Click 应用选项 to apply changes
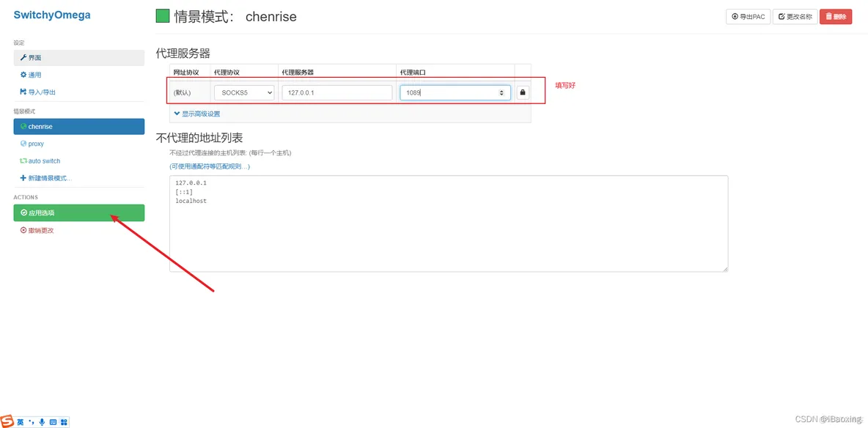 tap(78, 213)
